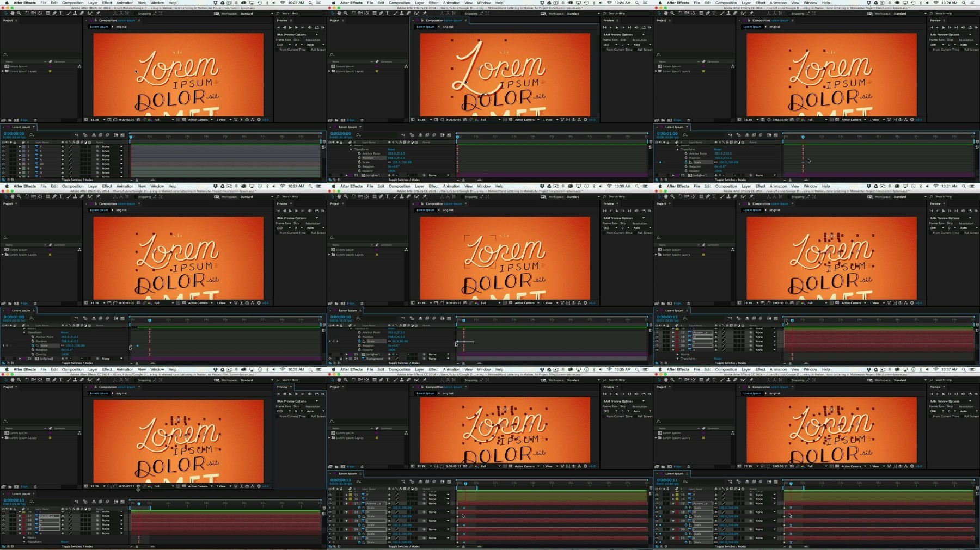Mute preview audio in Preview panel, 10:30 AM screenshot
The width and height of the screenshot is (980, 550).
(x=636, y=211)
